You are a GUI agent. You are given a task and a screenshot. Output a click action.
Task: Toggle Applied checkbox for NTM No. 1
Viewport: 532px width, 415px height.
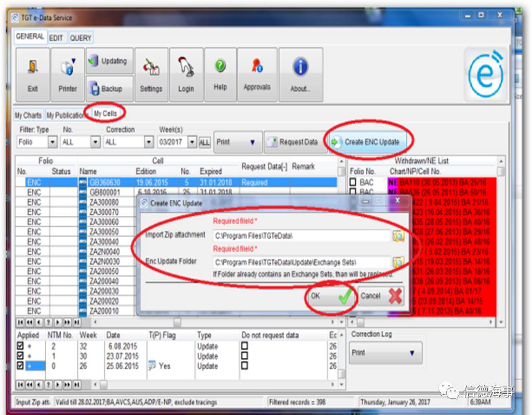click(20, 356)
